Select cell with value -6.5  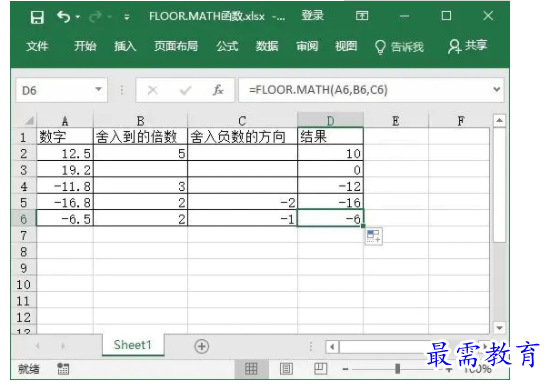tap(65, 219)
